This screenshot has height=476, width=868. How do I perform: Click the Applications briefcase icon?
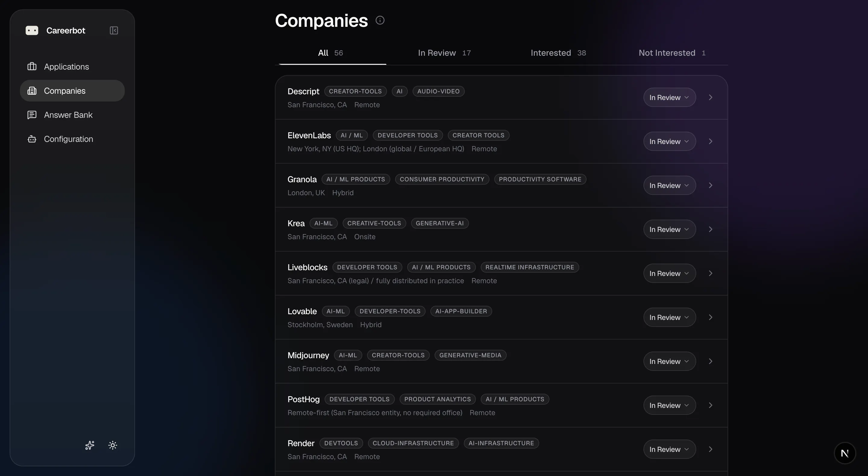pos(32,66)
